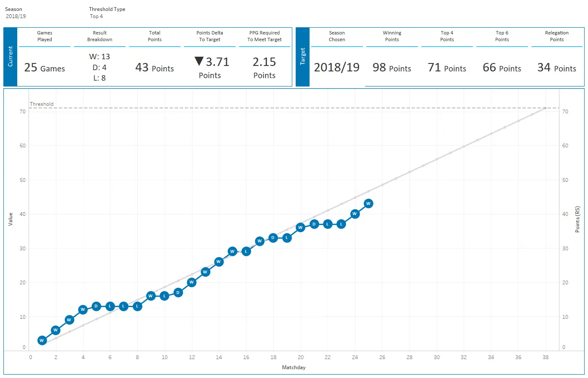Select the D marker at matchday 21
Screen dimensions: 588x378
click(x=314, y=224)
